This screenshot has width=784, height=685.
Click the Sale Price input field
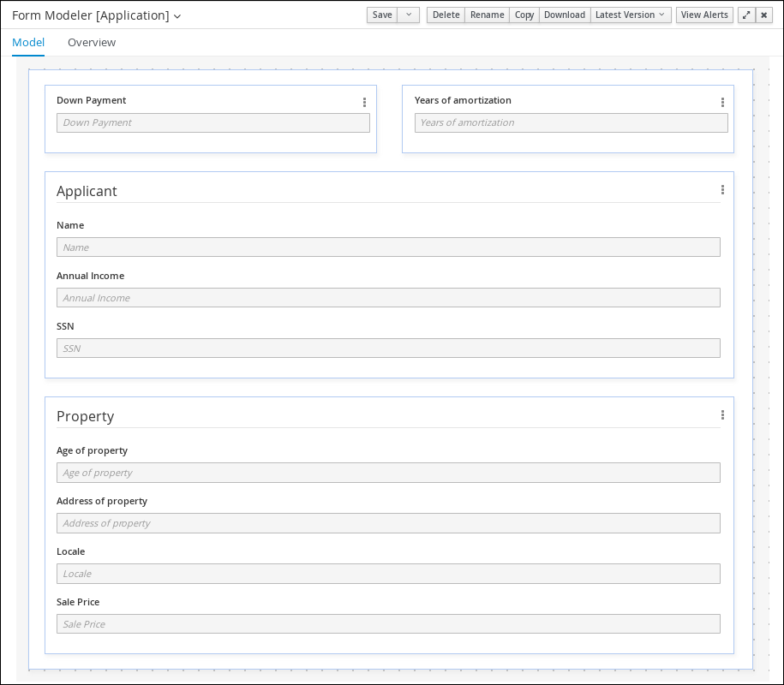[388, 624]
